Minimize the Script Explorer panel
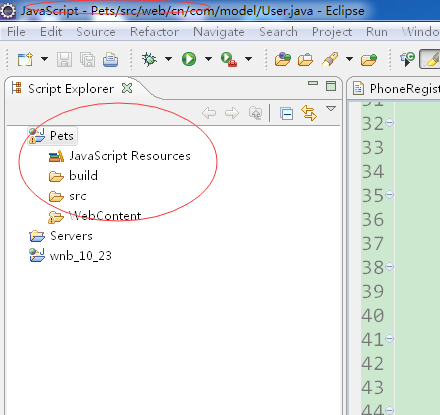Viewport: 440px width, 415px height. pos(313,83)
